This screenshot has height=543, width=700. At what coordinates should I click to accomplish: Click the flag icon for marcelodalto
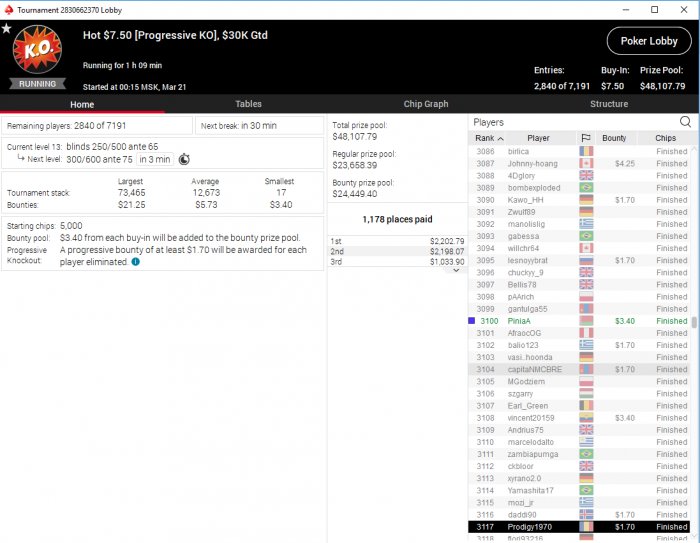(x=586, y=442)
